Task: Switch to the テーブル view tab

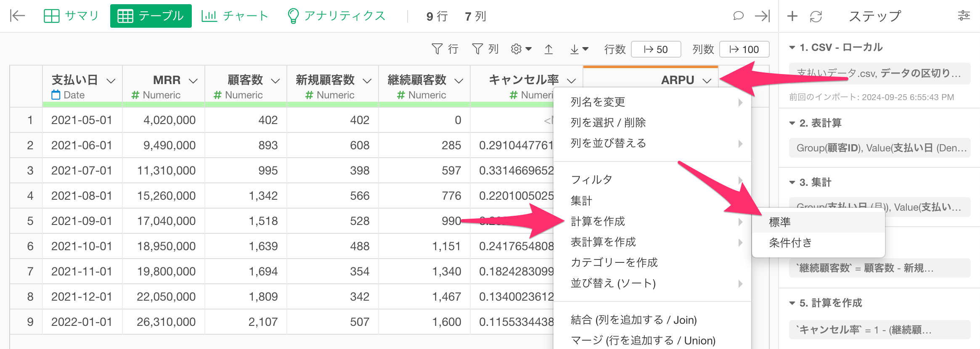Action: 151,16
